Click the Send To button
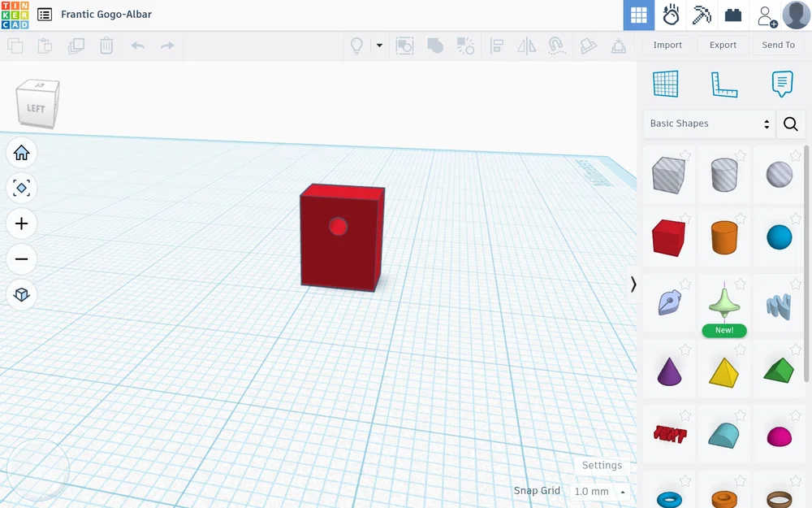Image resolution: width=812 pixels, height=508 pixels. [779, 45]
